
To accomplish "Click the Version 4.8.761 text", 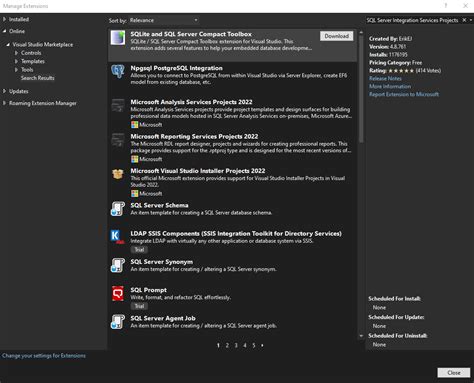I will pos(387,47).
